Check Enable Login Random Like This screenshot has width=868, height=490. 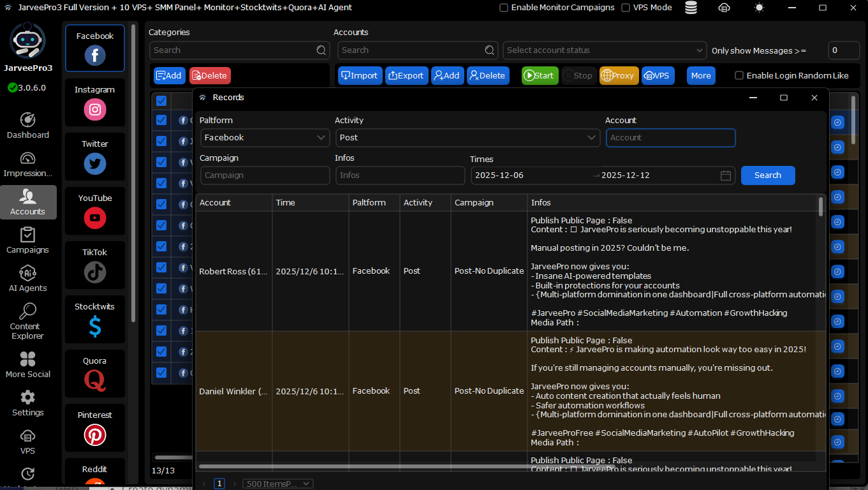pos(739,75)
